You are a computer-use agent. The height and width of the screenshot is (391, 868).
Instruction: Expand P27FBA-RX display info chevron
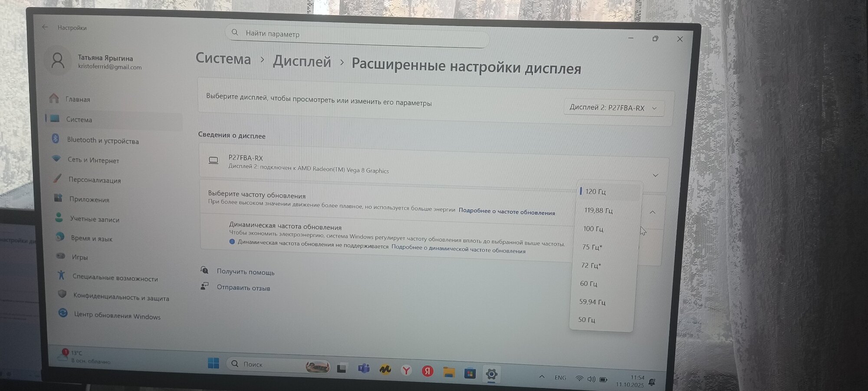click(x=655, y=175)
